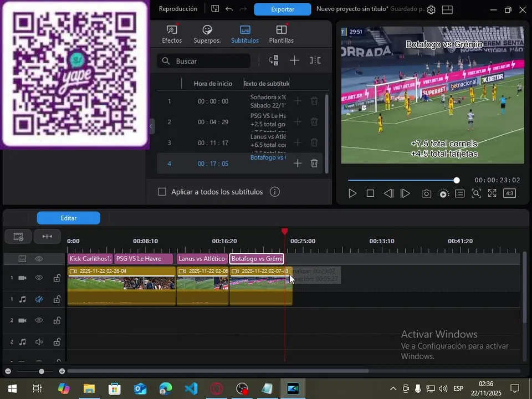Collapse the subtitle panel with the side arrow
This screenshot has width=532, height=399.
tap(151, 126)
